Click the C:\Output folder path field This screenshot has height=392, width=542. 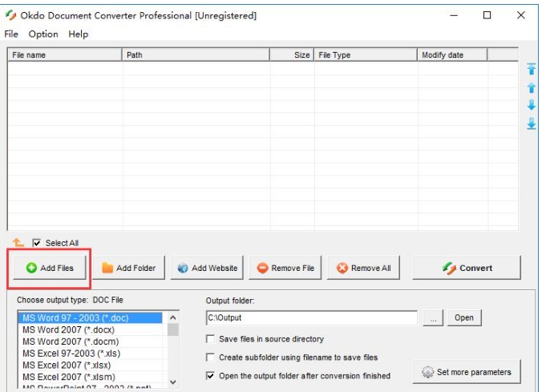[x=312, y=317]
